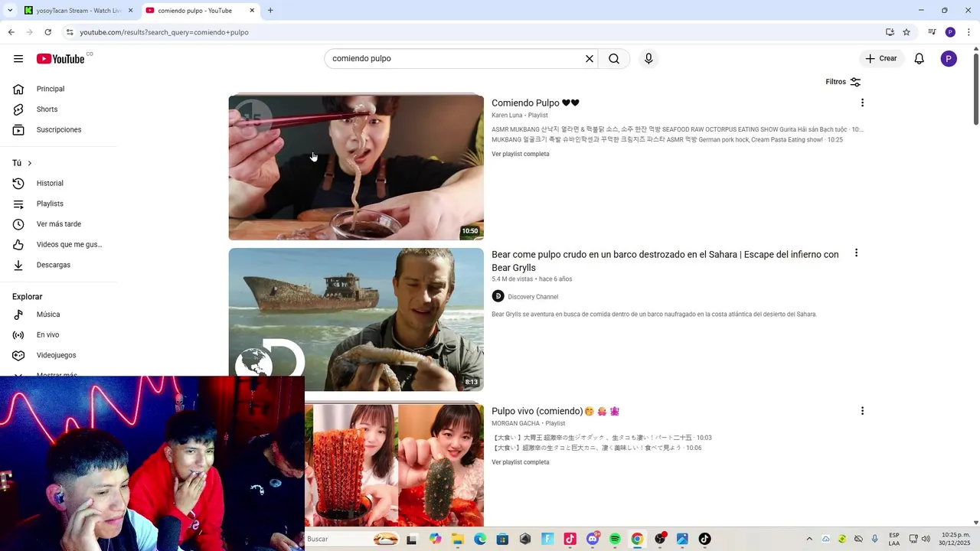Click the En vivo broadcast icon
The height and width of the screenshot is (551, 980).
tap(18, 335)
